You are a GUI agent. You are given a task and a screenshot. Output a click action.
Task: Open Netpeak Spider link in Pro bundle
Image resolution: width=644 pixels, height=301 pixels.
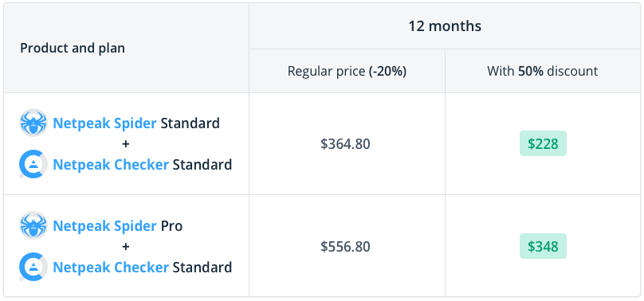point(104,226)
